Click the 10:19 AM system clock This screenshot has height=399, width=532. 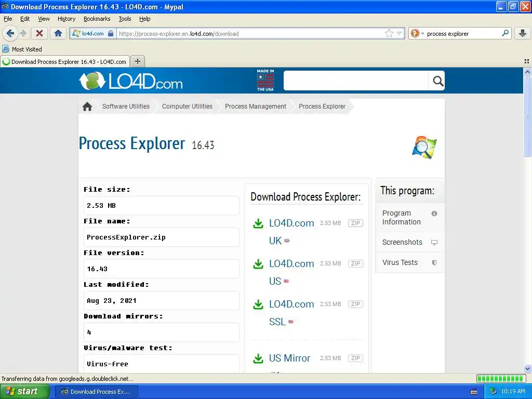coord(513,391)
